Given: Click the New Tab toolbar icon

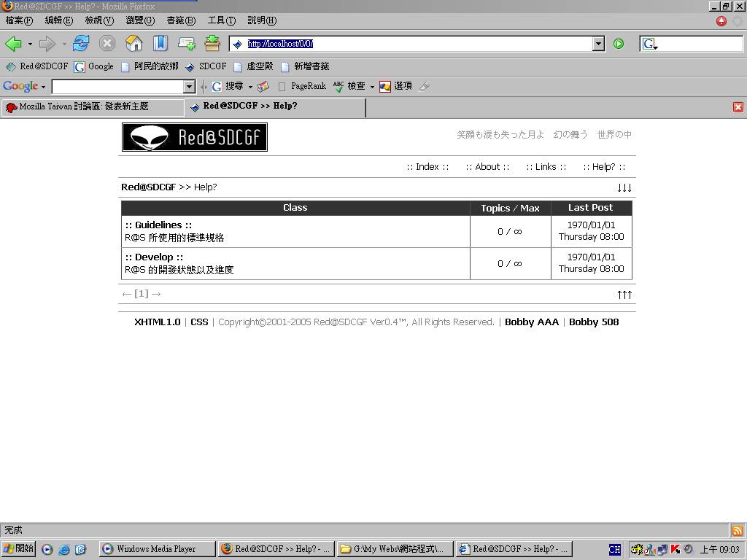Looking at the screenshot, I should point(186,44).
